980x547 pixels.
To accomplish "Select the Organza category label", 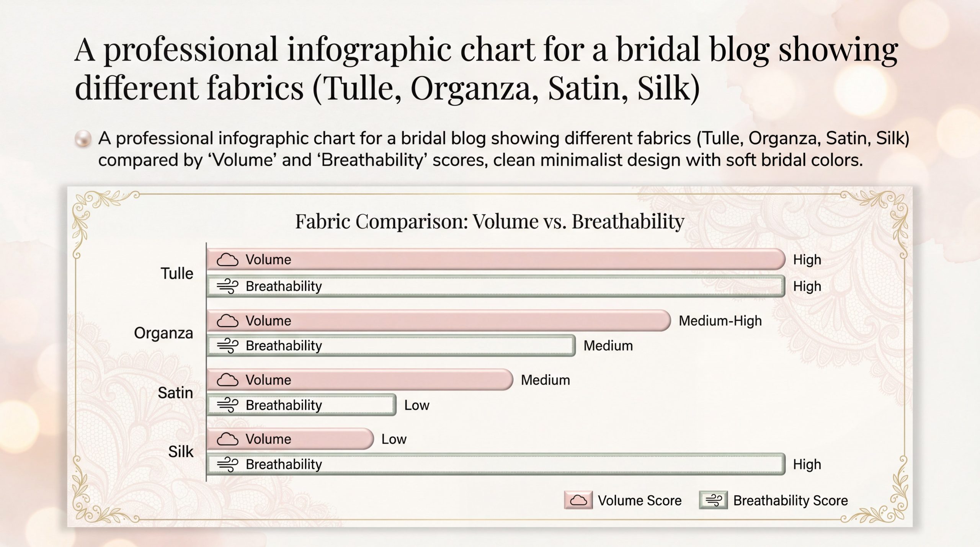I will point(163,333).
